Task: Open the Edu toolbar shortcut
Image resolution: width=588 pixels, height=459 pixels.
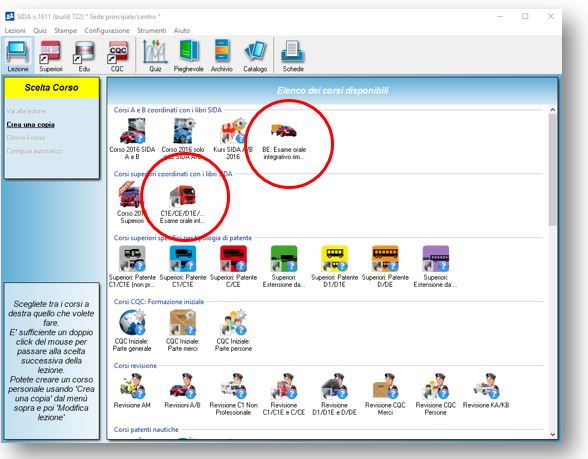Action: (84, 55)
